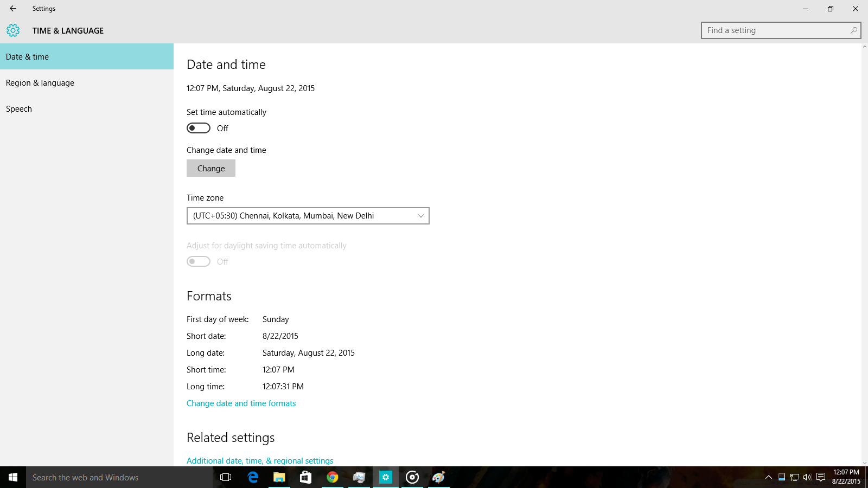The width and height of the screenshot is (868, 488).
Task: Click the Short date value 8/22/2015
Action: point(280,336)
